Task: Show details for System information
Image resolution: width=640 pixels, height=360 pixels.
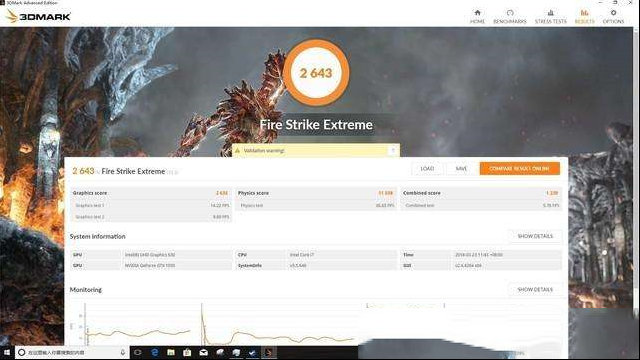Action: 535,236
